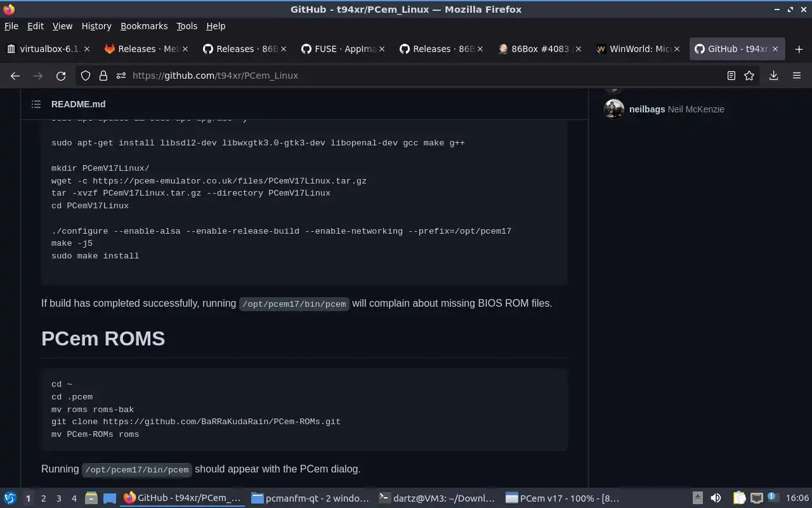Activate PCem v17 window in taskbar
Image resolution: width=812 pixels, height=508 pixels.
[x=564, y=498]
